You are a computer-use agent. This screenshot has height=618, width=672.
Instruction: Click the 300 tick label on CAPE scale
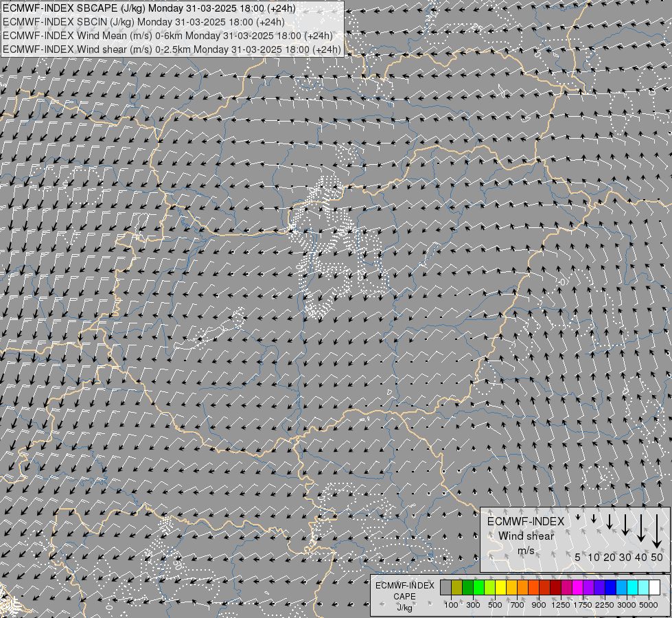click(x=473, y=605)
